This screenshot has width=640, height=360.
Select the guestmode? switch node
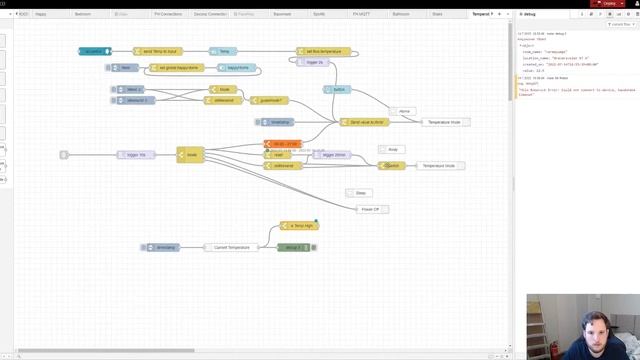(x=269, y=100)
